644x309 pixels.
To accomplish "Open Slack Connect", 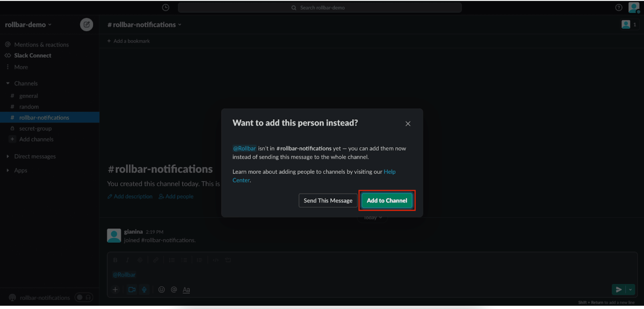I will [28, 55].
